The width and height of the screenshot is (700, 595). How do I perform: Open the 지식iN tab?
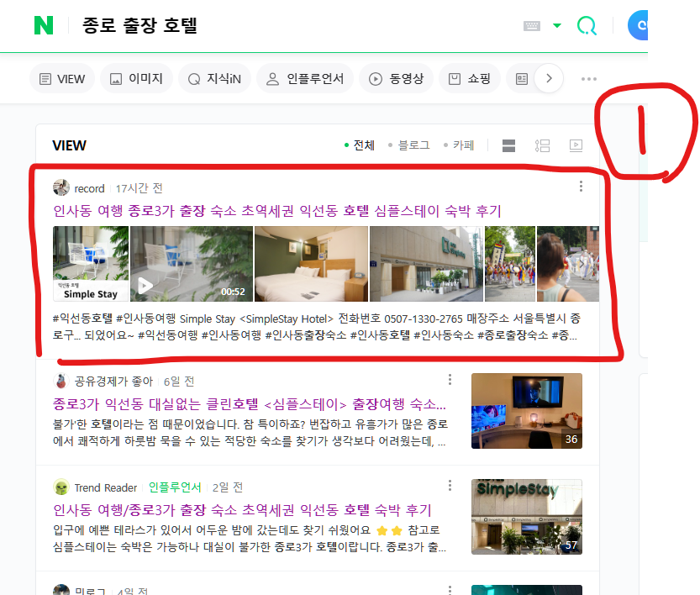coord(215,79)
